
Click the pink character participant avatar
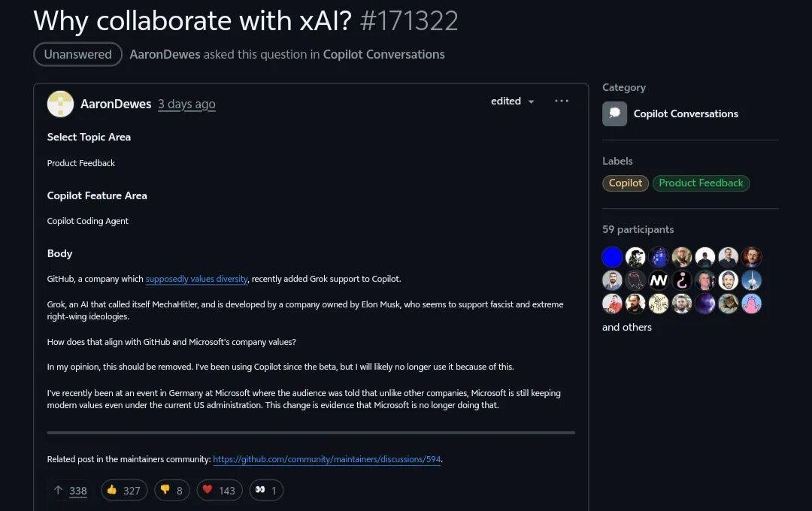pyautogui.click(x=751, y=304)
